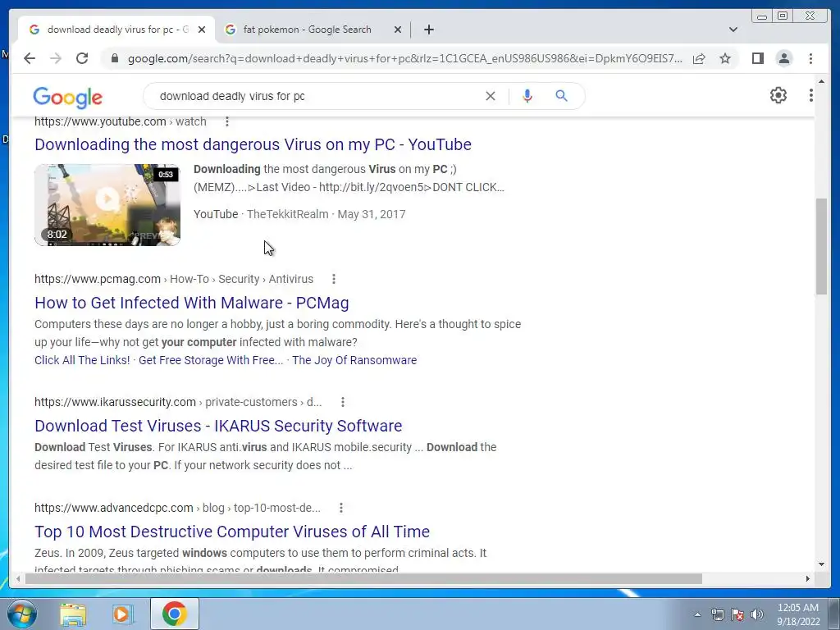Click the advancedcpc.com breadcrumb URL
The image size is (840, 630).
click(x=178, y=507)
